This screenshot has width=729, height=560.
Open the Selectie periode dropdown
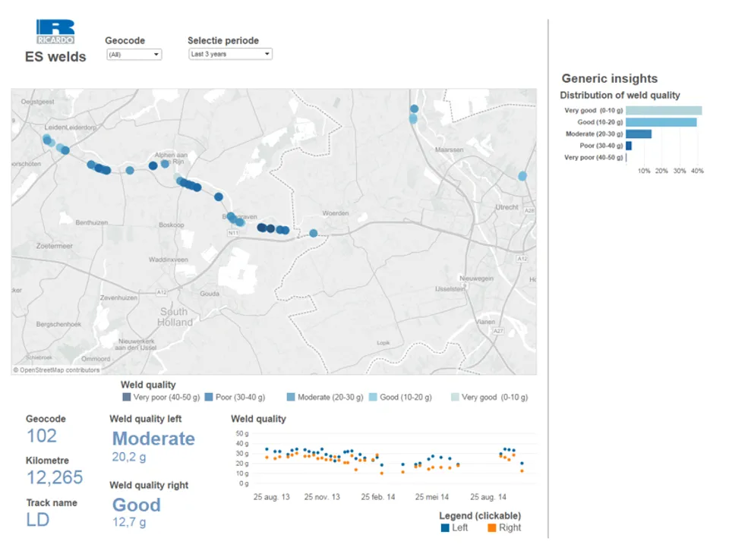coord(230,55)
